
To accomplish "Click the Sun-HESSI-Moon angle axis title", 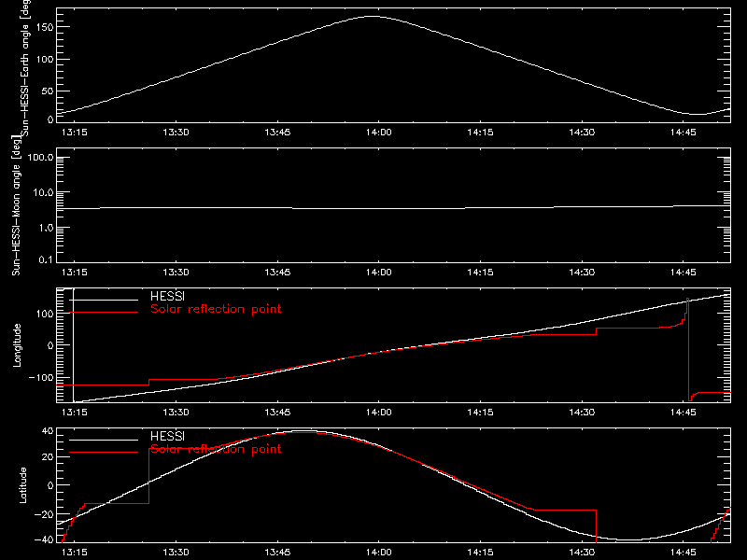I will [17, 205].
